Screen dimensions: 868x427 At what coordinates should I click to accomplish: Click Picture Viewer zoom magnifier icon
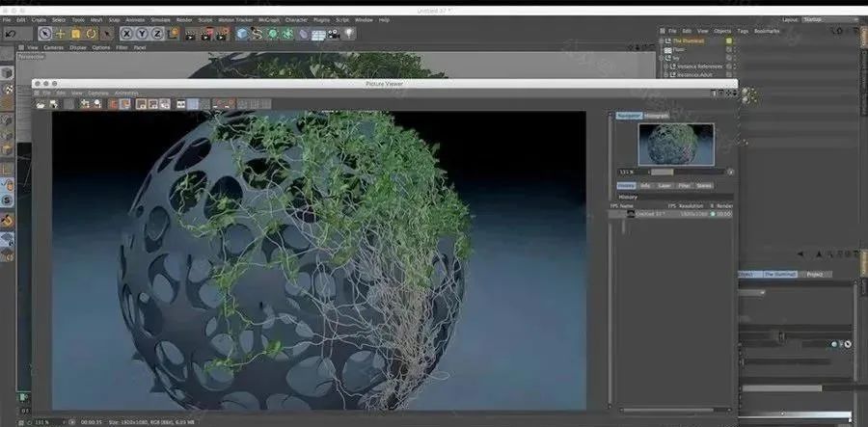click(x=97, y=104)
